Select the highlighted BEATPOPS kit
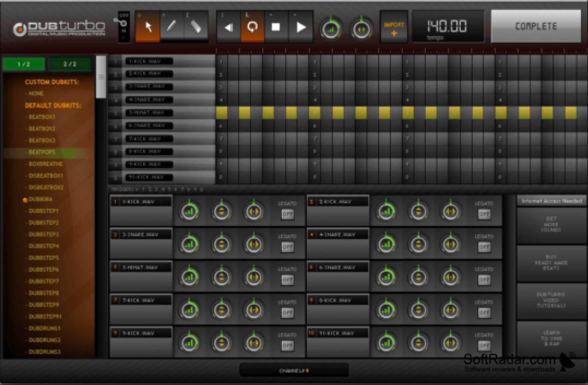The height and width of the screenshot is (385, 588). coord(42,152)
